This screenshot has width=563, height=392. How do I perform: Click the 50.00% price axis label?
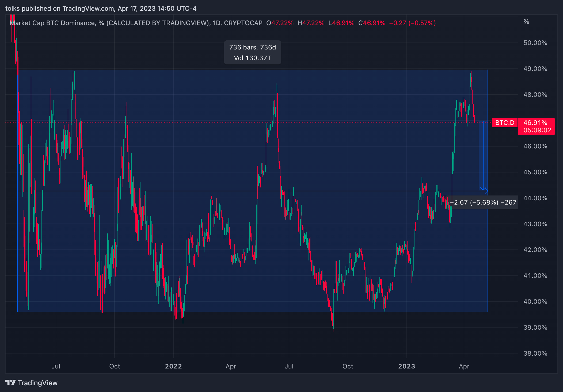click(535, 43)
